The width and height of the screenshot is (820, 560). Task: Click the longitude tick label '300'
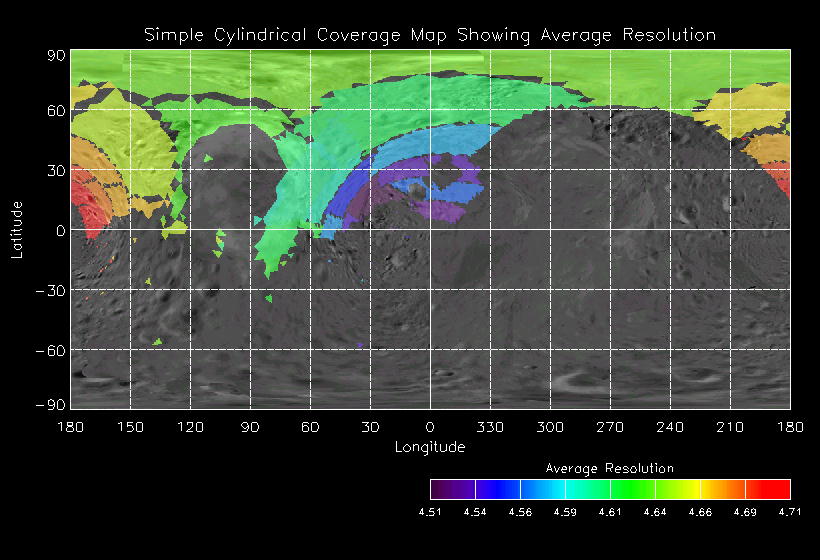[550, 427]
